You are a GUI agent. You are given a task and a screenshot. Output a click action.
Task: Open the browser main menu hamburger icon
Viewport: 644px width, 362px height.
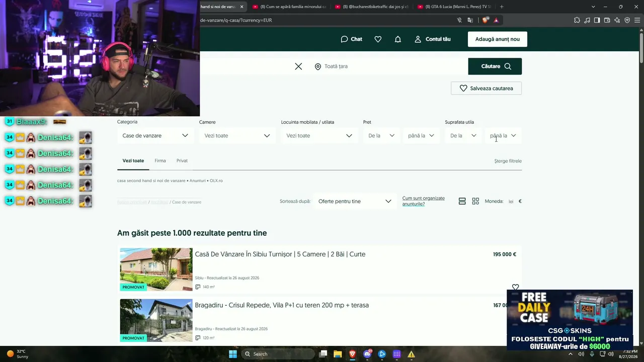point(637,20)
